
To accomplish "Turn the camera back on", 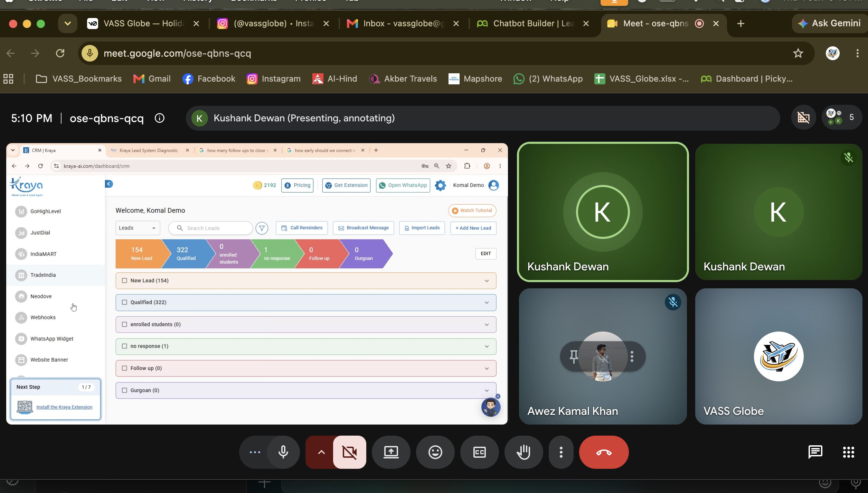I will point(349,452).
